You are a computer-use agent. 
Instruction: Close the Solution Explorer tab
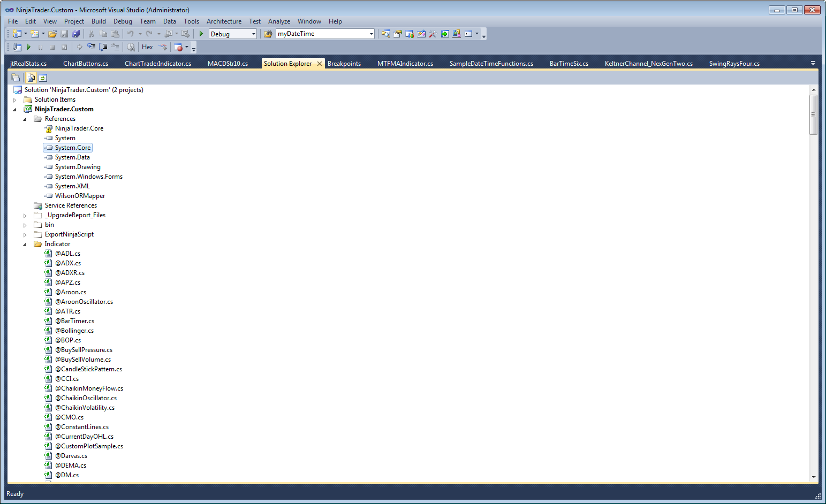320,64
